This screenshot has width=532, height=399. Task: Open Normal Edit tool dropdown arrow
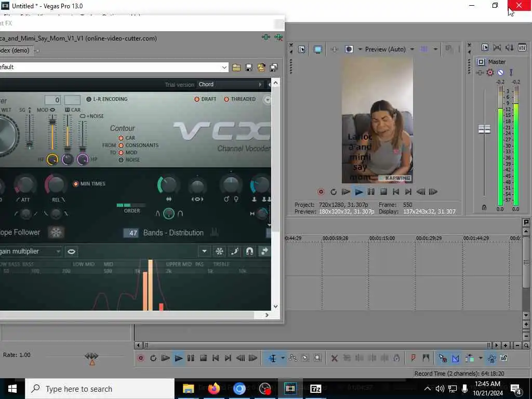point(283,358)
